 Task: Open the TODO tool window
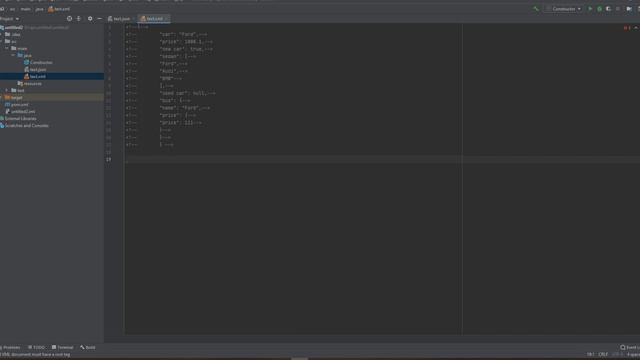tap(36, 347)
